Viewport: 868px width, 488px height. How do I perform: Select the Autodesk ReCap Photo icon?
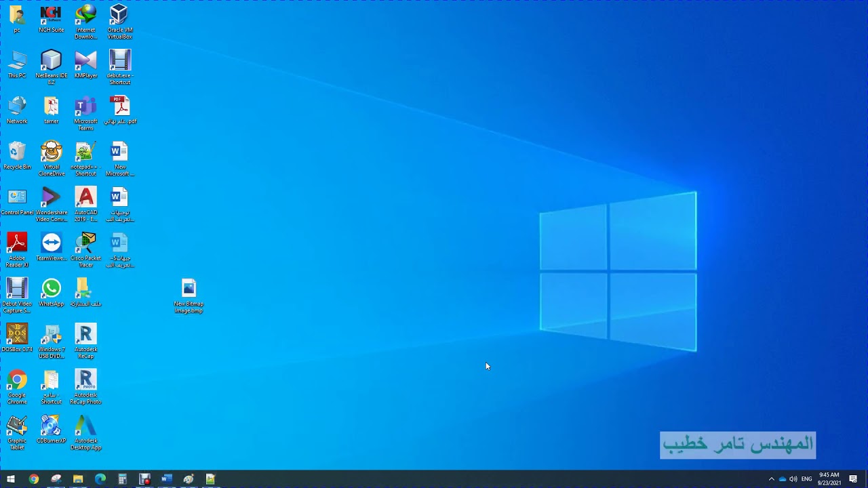point(85,388)
